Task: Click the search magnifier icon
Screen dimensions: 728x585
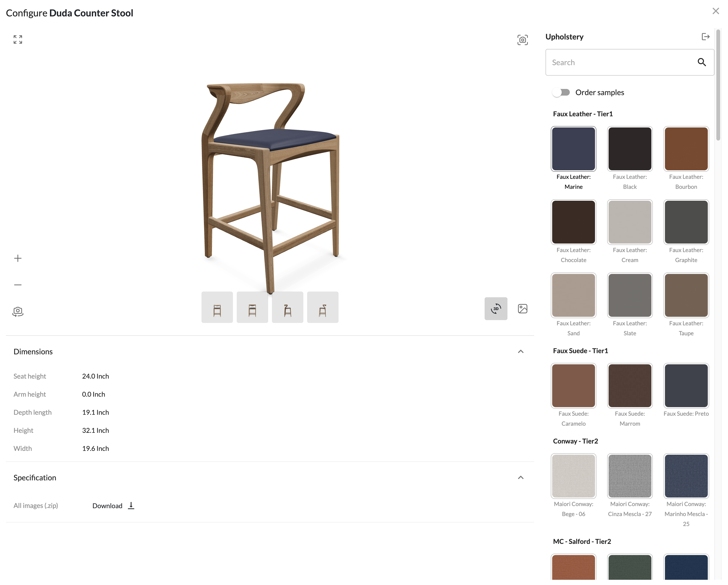Action: [x=701, y=62]
